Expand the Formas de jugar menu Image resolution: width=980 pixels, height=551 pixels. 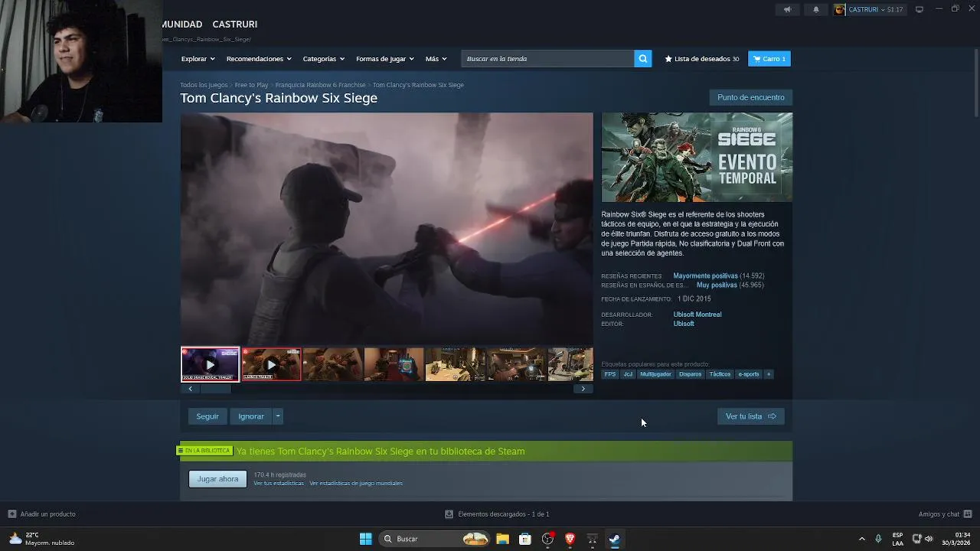coord(384,59)
